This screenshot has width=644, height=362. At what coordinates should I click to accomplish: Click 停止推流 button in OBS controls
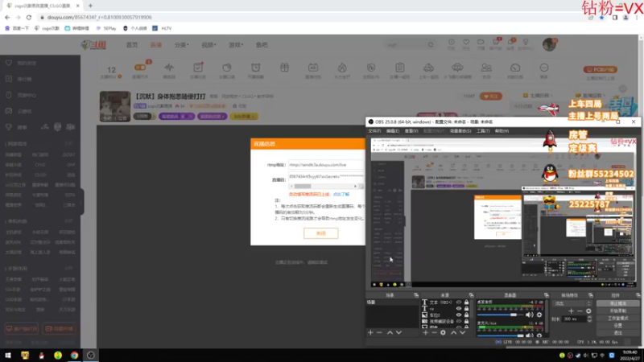point(617,303)
